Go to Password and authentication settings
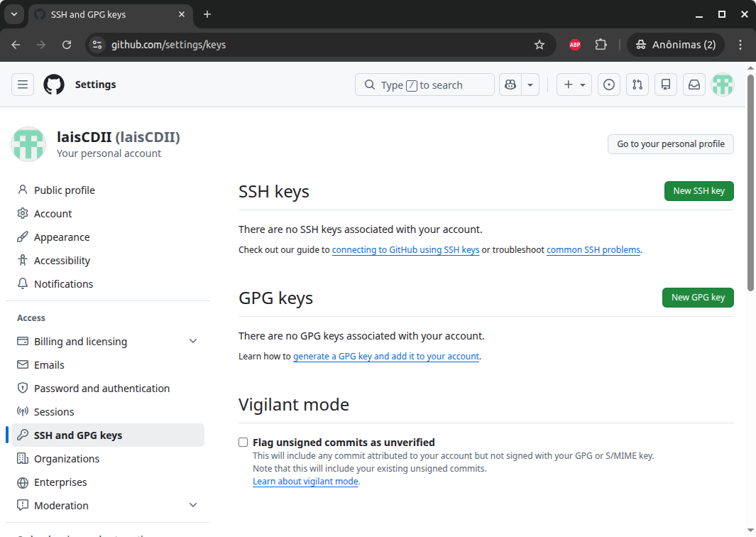This screenshot has height=537, width=756. [102, 389]
